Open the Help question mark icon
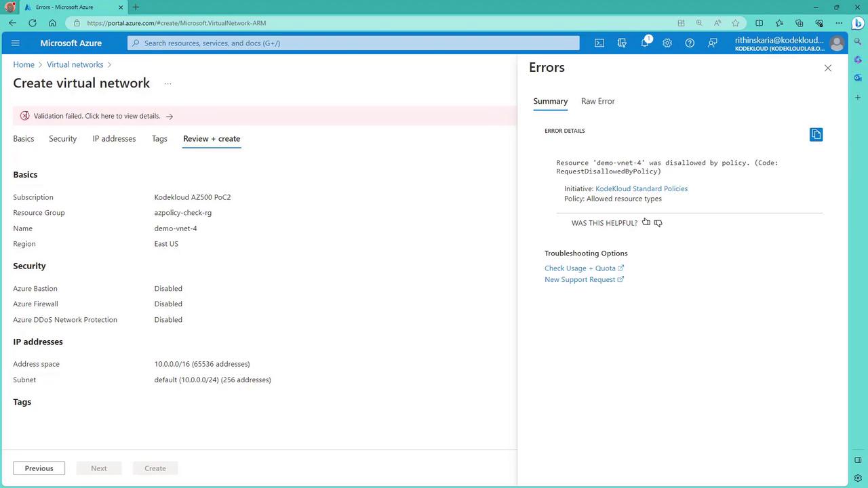868x488 pixels. pos(690,43)
